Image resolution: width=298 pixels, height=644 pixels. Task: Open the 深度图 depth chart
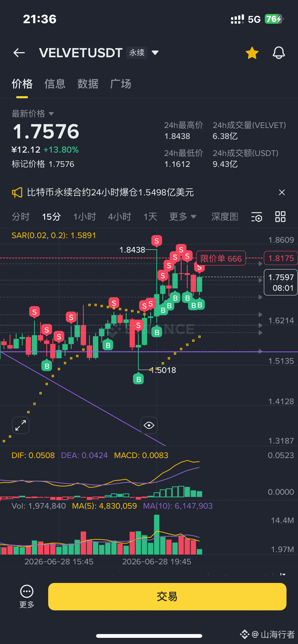[x=225, y=217]
